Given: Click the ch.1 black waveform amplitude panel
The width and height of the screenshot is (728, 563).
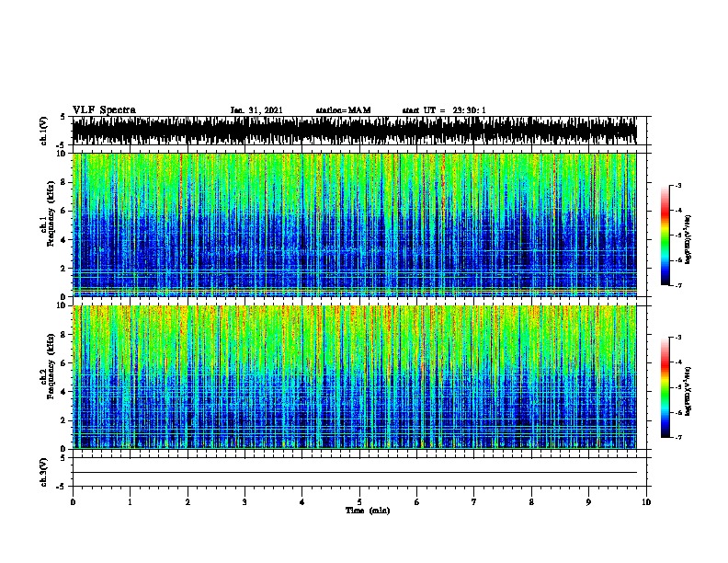Looking at the screenshot, I should pyautogui.click(x=354, y=131).
